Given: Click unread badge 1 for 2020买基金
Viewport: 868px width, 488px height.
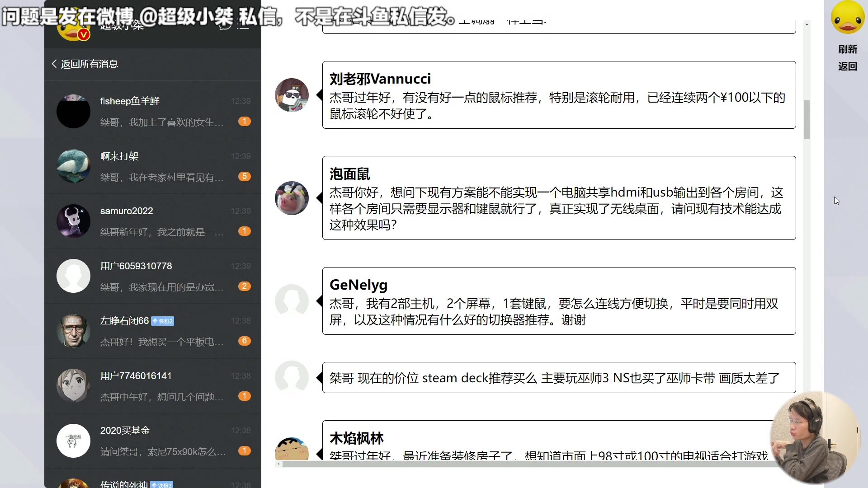Looking at the screenshot, I should click(x=245, y=450).
